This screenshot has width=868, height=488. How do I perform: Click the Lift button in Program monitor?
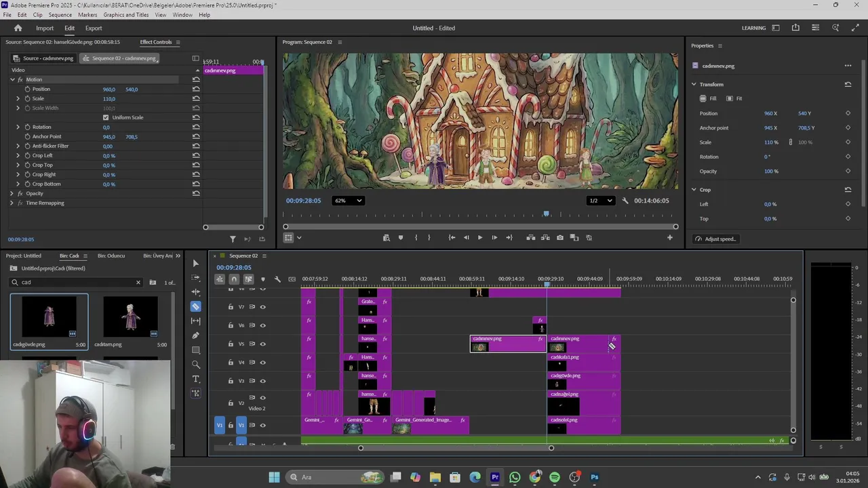point(530,238)
